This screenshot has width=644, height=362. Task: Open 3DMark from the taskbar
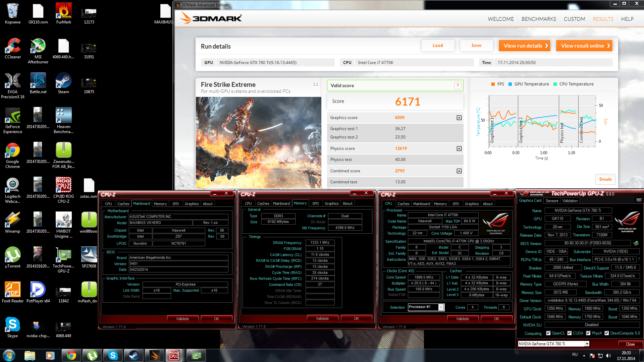pos(155,355)
